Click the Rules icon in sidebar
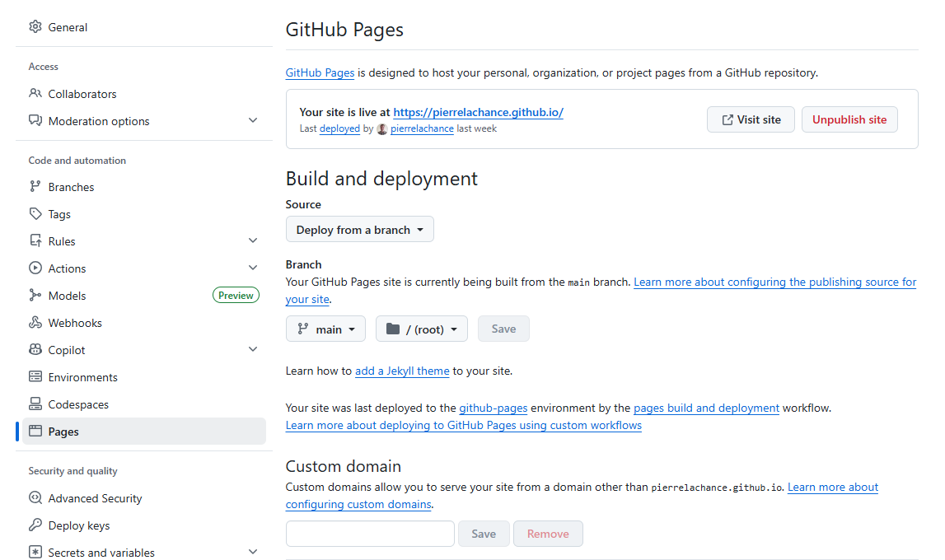945x560 pixels. pos(35,240)
